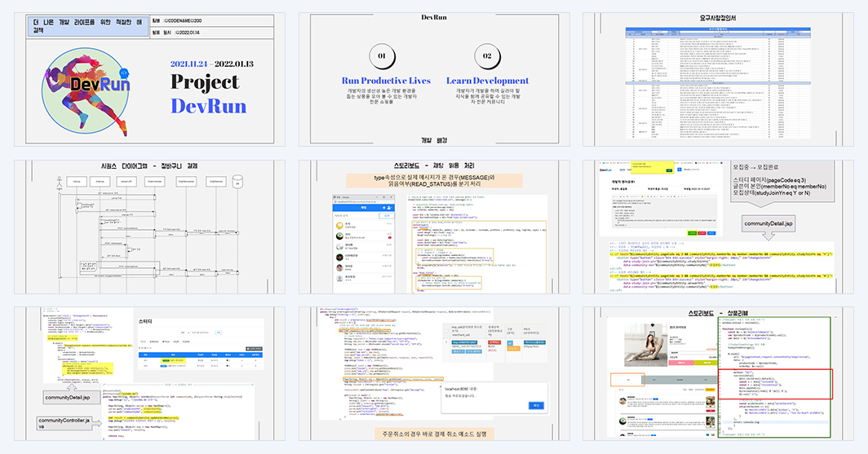Click the 01 circled number

[x=382, y=56]
